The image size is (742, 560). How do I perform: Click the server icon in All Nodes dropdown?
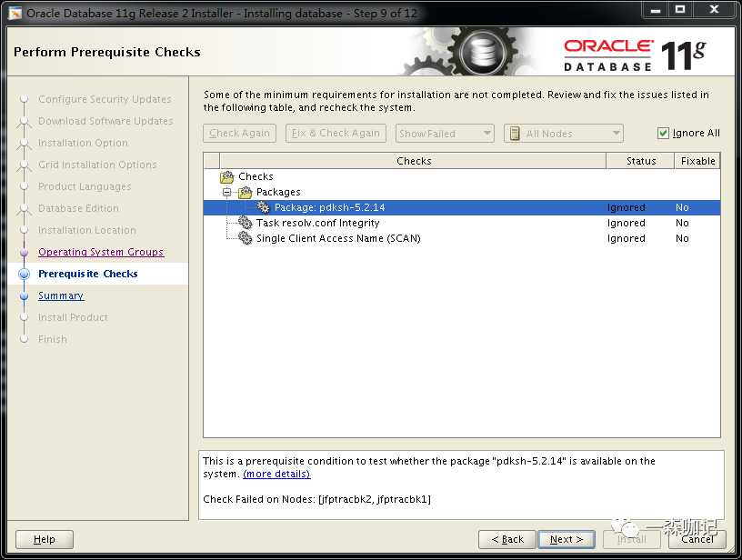(x=515, y=134)
